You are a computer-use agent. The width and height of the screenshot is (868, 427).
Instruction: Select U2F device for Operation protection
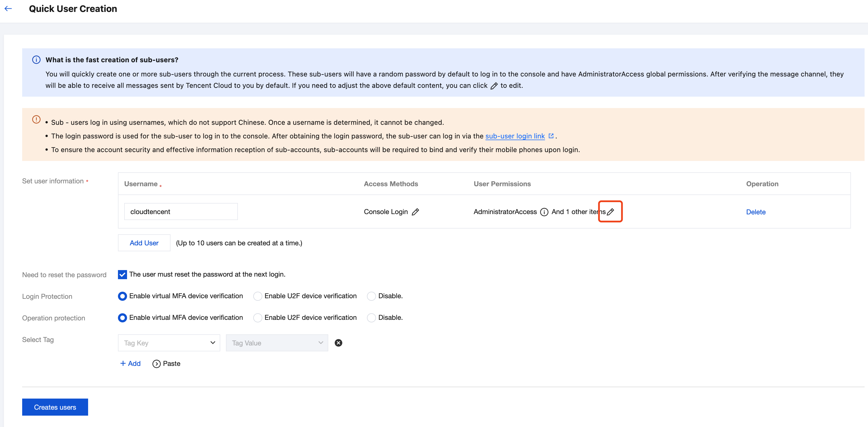pyautogui.click(x=258, y=318)
